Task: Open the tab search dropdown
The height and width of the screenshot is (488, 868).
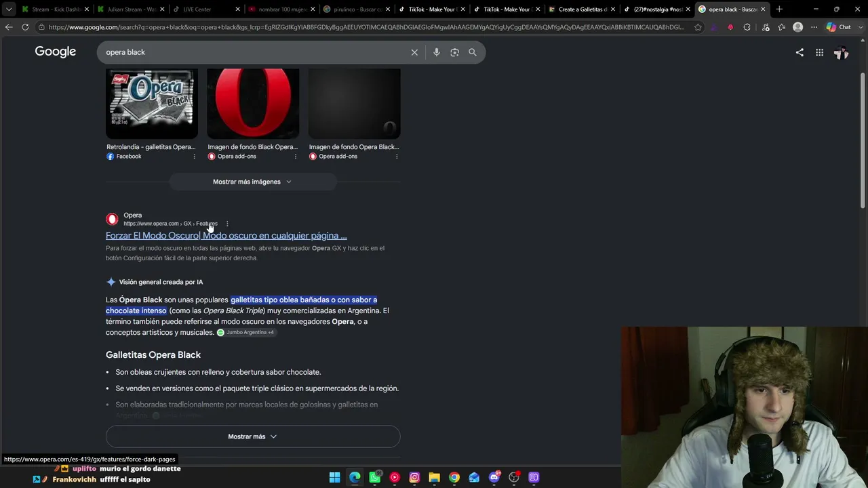Action: pyautogui.click(x=9, y=9)
